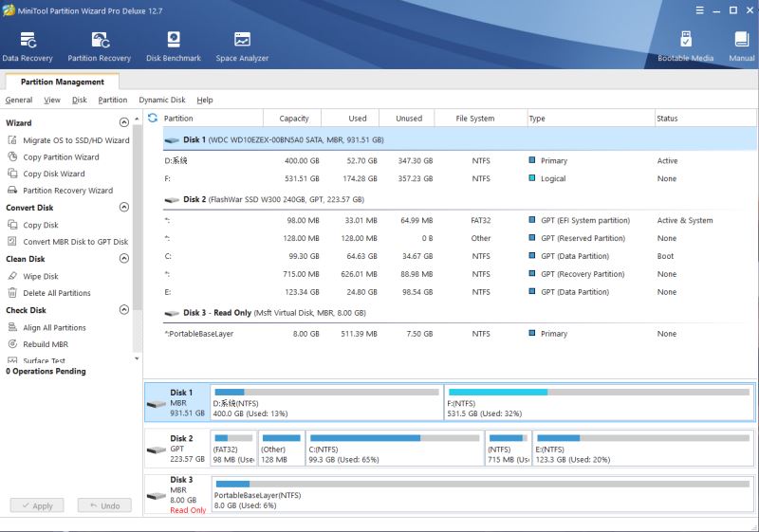Select the *:PortableBaseLayer row
This screenshot has height=532, width=759.
(459, 334)
